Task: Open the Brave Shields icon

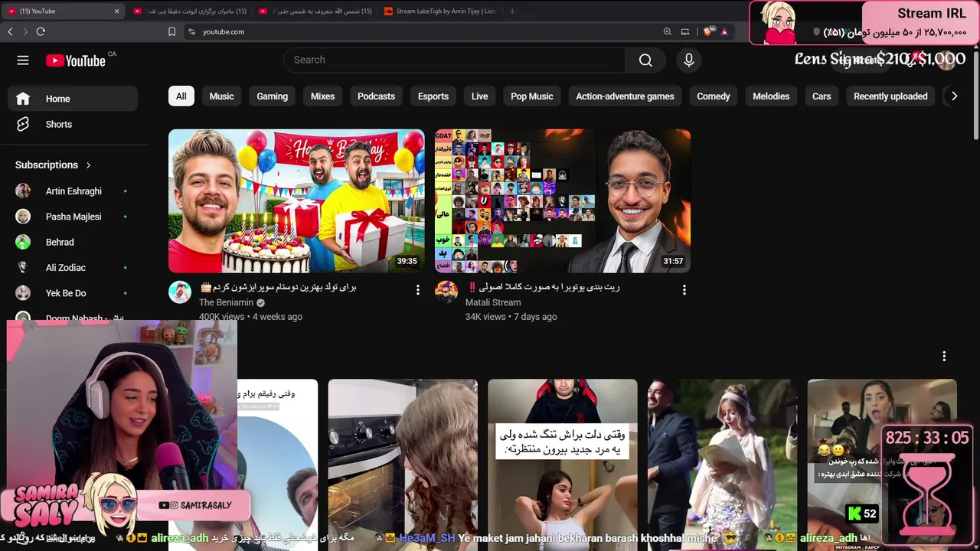Action: (x=707, y=31)
